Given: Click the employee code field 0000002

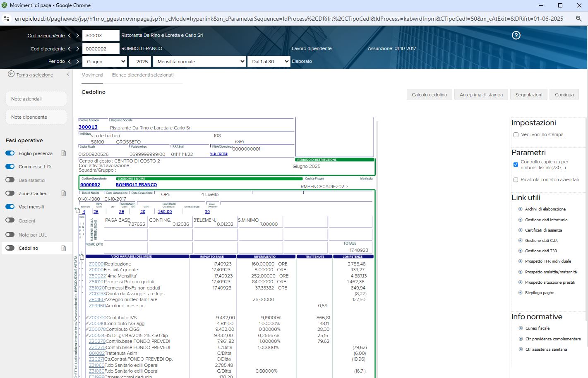Looking at the screenshot, I should pyautogui.click(x=101, y=49).
